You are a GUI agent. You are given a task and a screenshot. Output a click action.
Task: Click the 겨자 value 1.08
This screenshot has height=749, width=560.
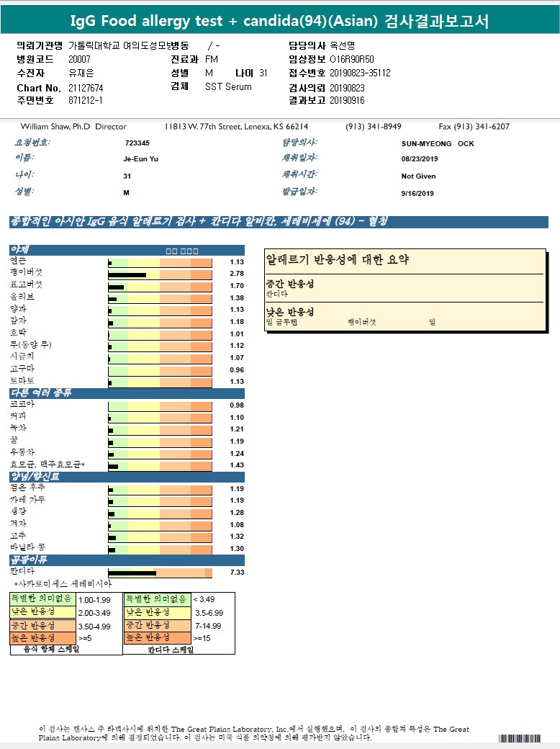coord(237,524)
